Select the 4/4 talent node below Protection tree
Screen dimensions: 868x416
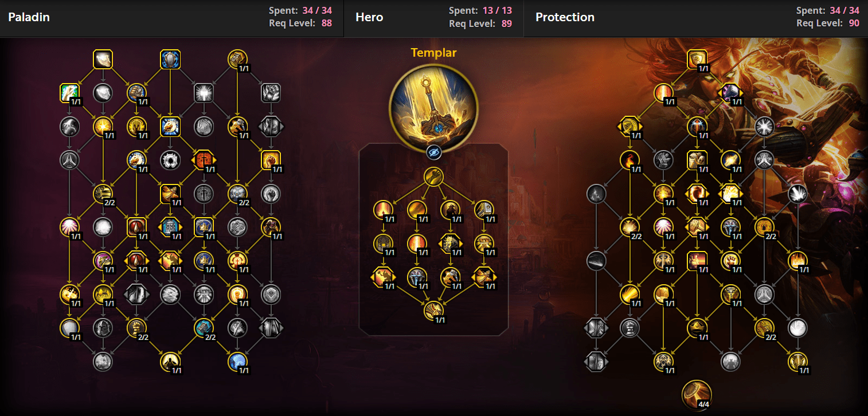coord(697,395)
